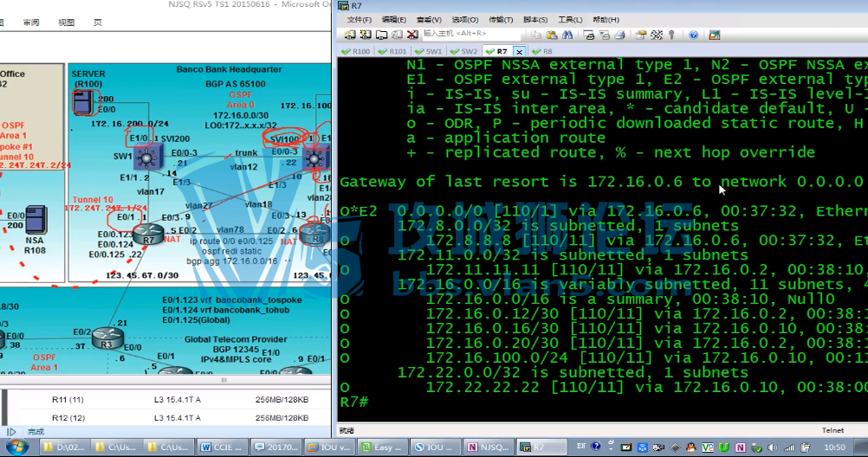Click the 10:50 system clock
This screenshot has width=868, height=457.
coord(834,447)
